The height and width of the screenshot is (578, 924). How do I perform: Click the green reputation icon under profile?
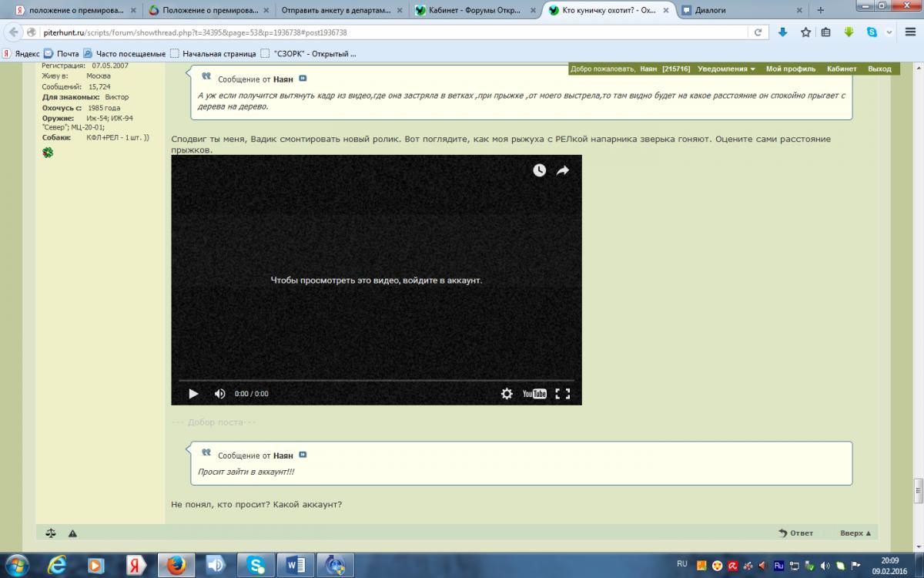(48, 153)
